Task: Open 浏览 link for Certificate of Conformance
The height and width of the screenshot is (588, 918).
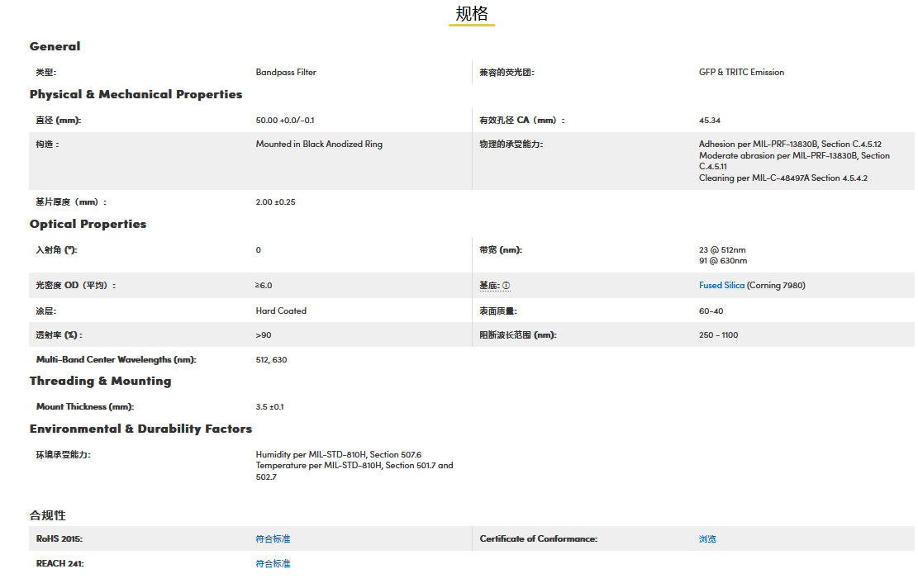Action: click(707, 539)
